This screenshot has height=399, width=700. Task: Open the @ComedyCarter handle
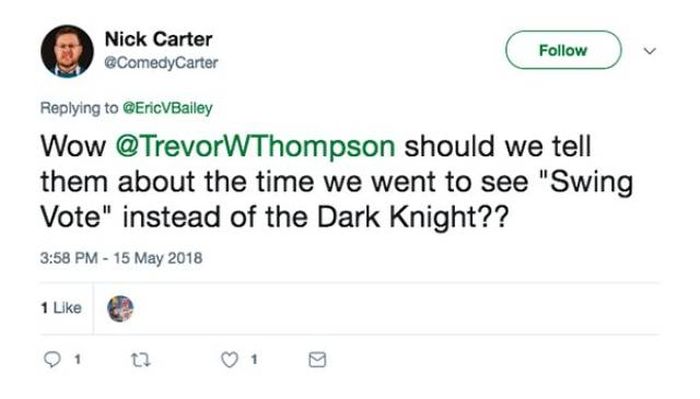click(x=161, y=63)
